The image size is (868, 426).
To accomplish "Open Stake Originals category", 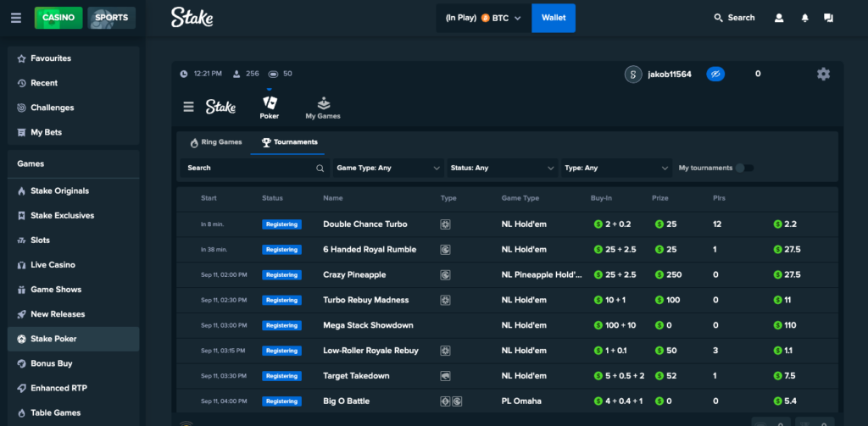I will coord(73,191).
